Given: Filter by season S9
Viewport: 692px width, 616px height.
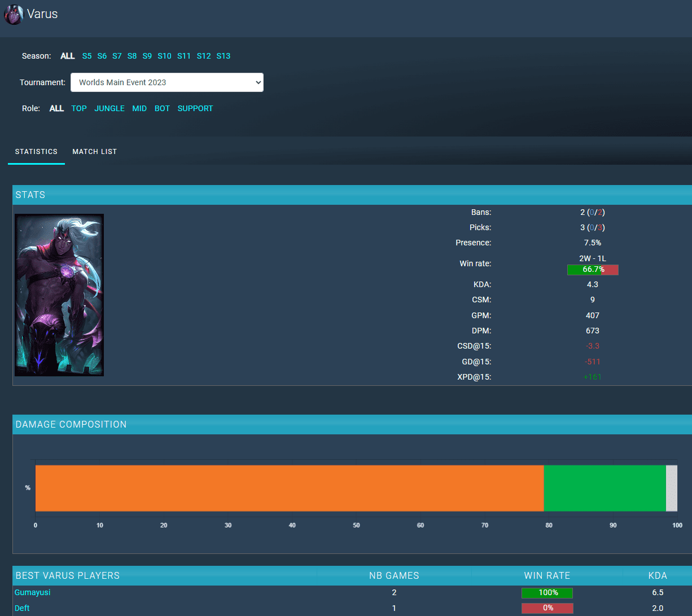Looking at the screenshot, I should (x=147, y=56).
